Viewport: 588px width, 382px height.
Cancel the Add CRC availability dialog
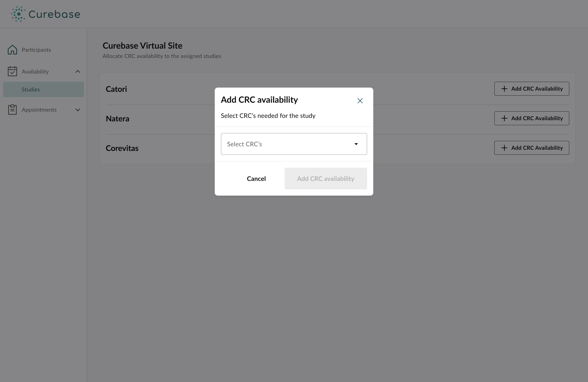tap(256, 179)
